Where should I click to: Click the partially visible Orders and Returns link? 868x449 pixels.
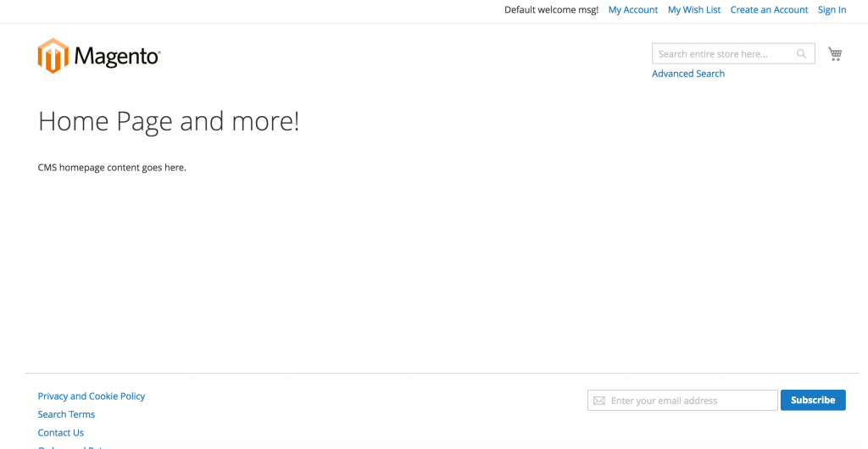(72, 446)
